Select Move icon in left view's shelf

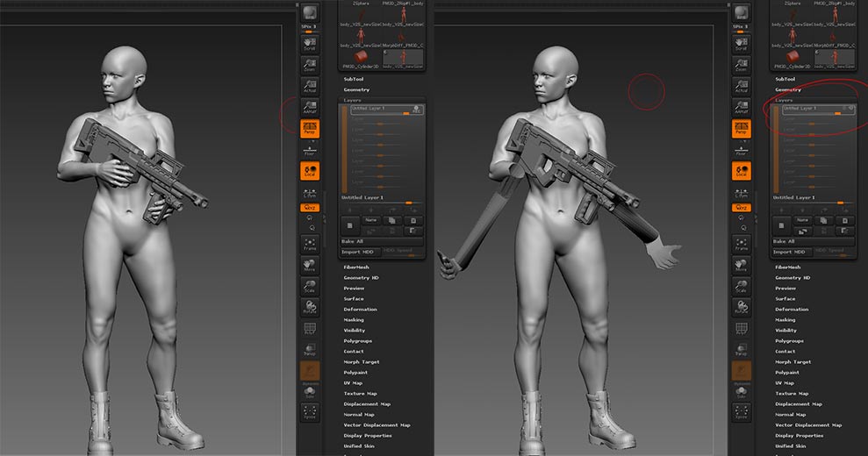310,265
